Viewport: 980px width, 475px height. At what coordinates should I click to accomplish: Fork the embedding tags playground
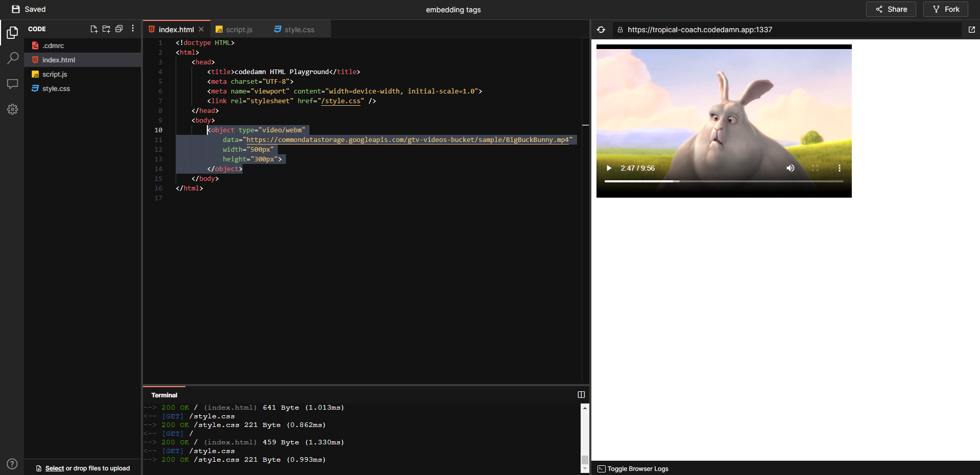coord(945,9)
